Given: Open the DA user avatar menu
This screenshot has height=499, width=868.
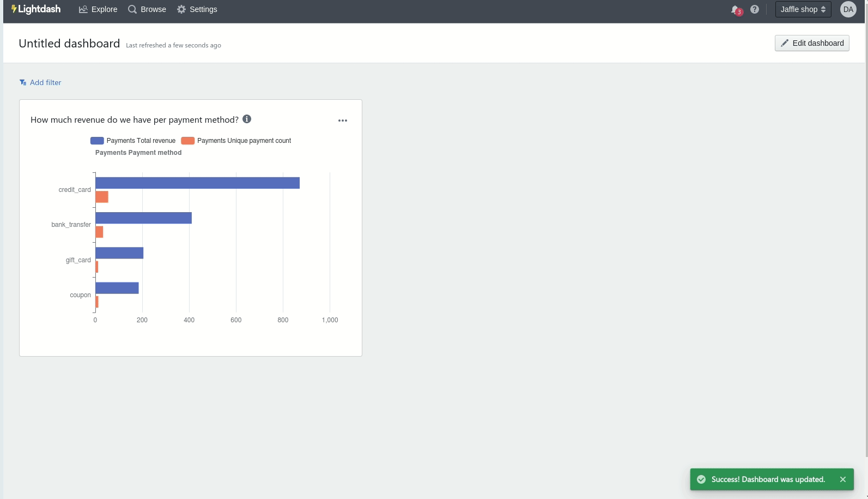Looking at the screenshot, I should (x=848, y=9).
